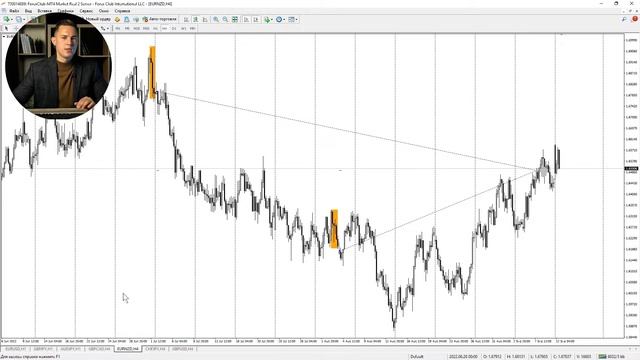
Task: Open the Графики menu
Action: point(65,11)
